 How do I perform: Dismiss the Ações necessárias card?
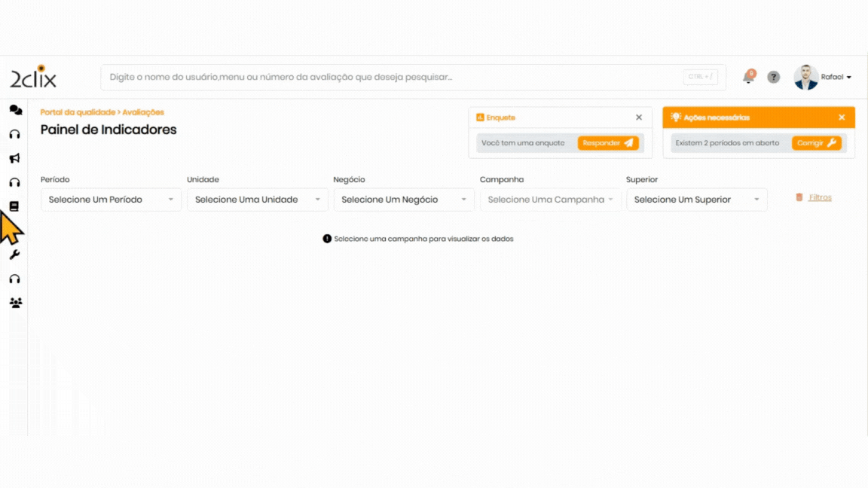pyautogui.click(x=842, y=117)
